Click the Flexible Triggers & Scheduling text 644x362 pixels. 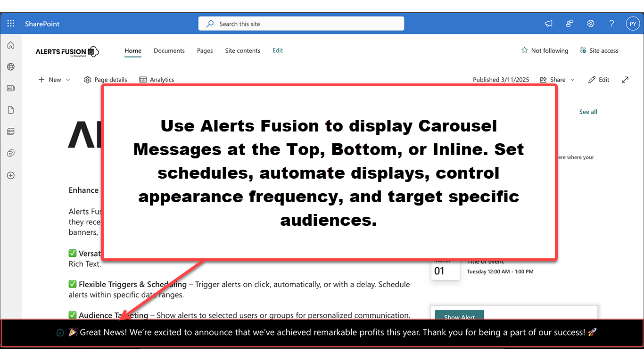click(132, 284)
